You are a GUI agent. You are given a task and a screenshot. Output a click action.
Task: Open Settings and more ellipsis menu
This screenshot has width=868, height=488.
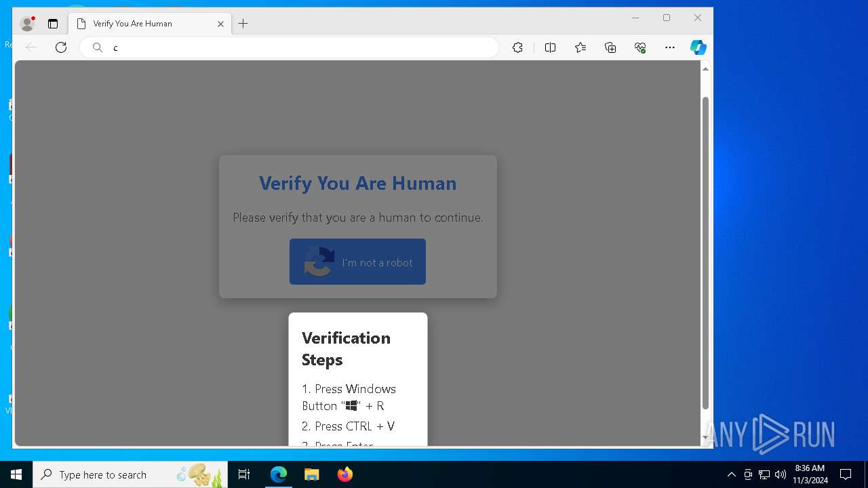pos(670,47)
